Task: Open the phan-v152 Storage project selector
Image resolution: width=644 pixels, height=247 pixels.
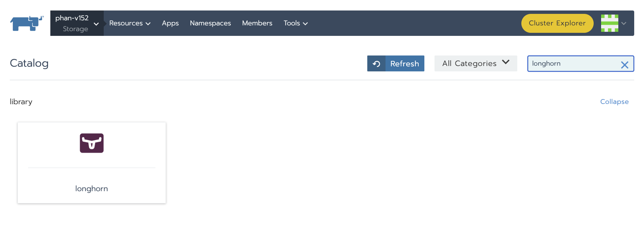Action: click(x=77, y=23)
